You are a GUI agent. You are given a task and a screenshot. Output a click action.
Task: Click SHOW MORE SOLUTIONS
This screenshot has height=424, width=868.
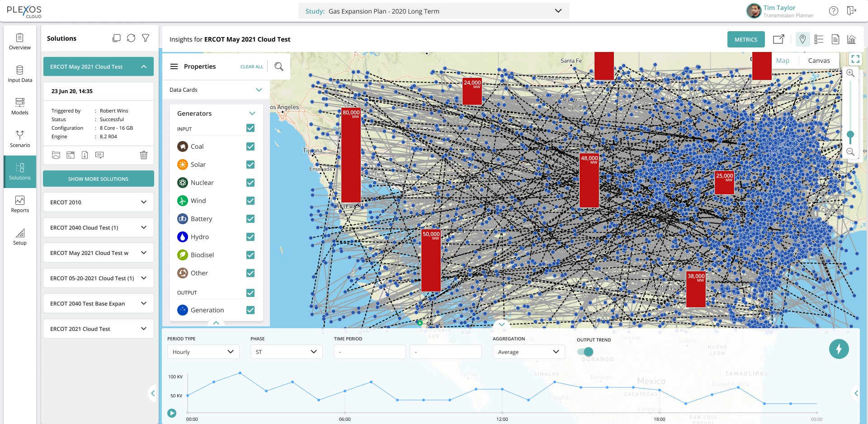(99, 179)
